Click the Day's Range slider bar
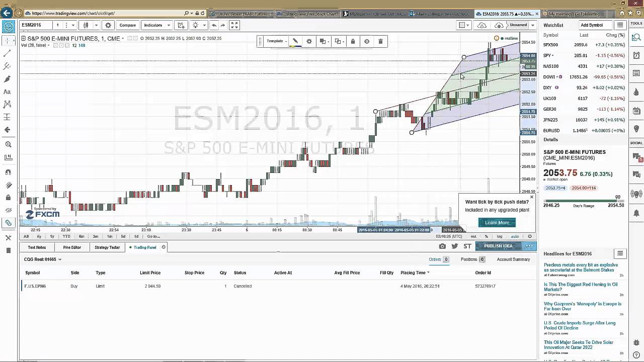 (584, 202)
